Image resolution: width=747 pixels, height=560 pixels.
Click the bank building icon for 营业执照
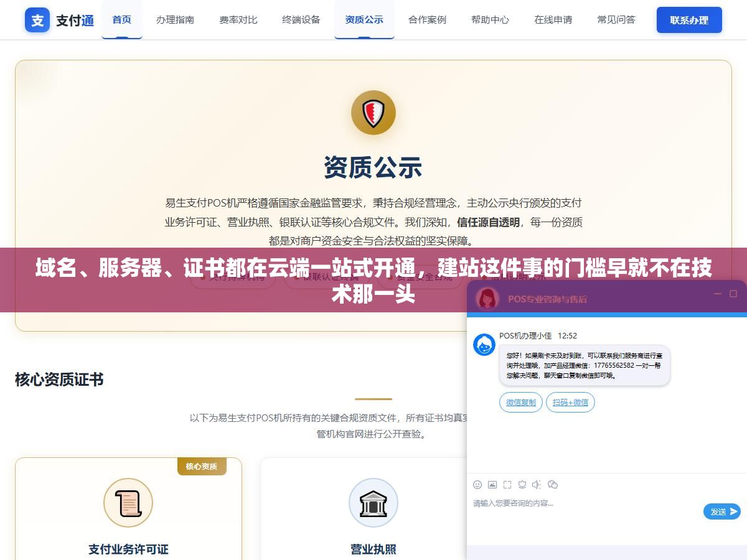pos(374,503)
